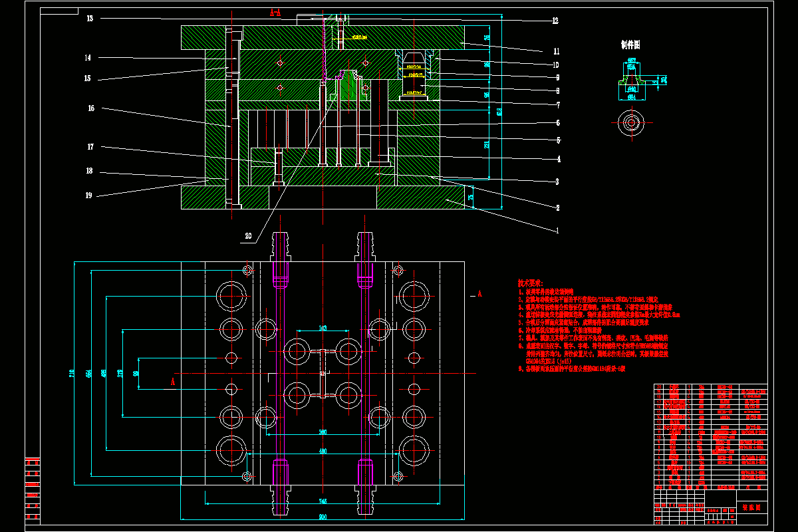Click the part callout number 2

point(557,207)
